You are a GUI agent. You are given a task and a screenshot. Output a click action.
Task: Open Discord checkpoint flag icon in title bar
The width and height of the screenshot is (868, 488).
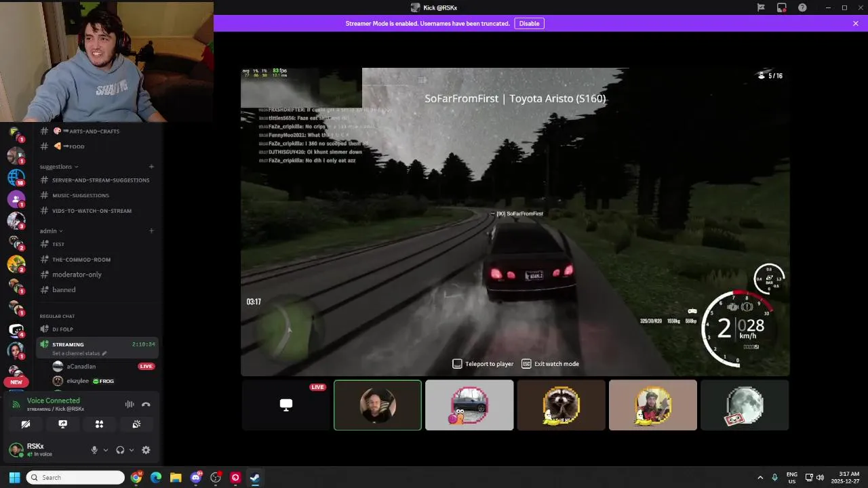click(x=761, y=7)
